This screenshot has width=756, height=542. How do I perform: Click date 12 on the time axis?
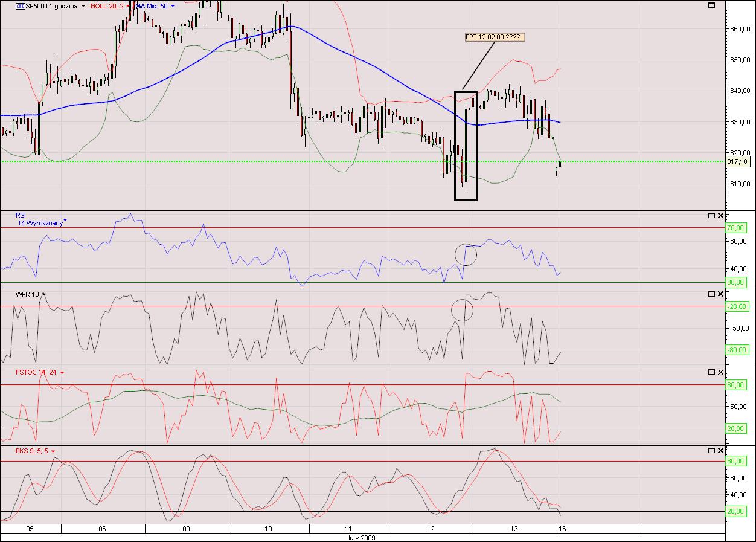pos(431,529)
